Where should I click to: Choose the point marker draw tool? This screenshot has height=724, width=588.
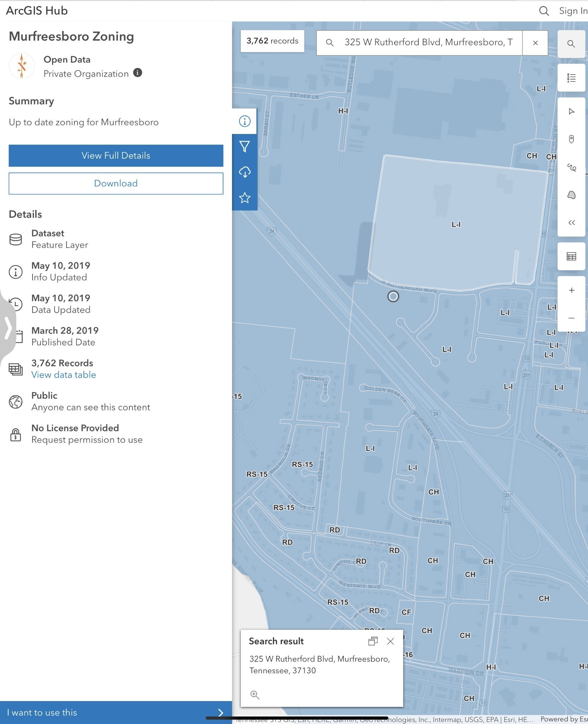pos(571,139)
